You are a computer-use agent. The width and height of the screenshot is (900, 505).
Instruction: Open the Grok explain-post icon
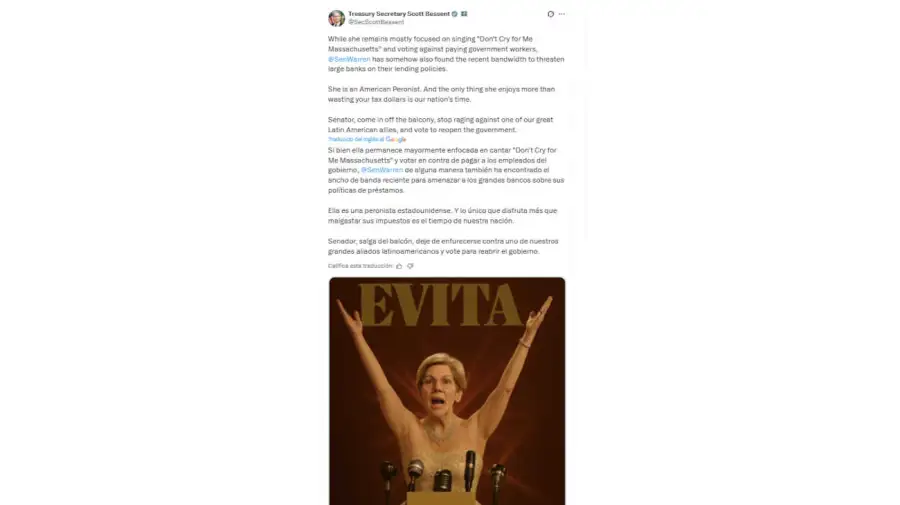(x=550, y=14)
